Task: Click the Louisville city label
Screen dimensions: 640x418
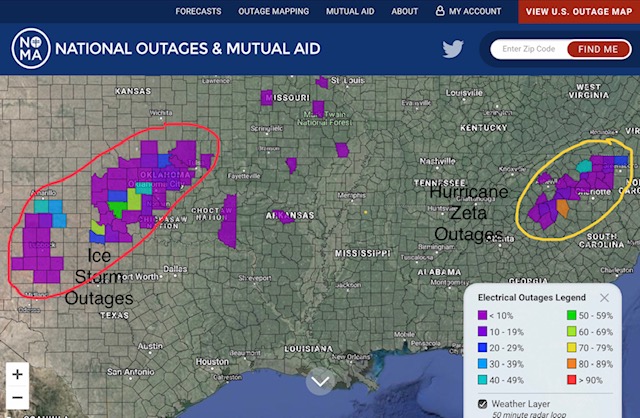Action: pos(464,93)
